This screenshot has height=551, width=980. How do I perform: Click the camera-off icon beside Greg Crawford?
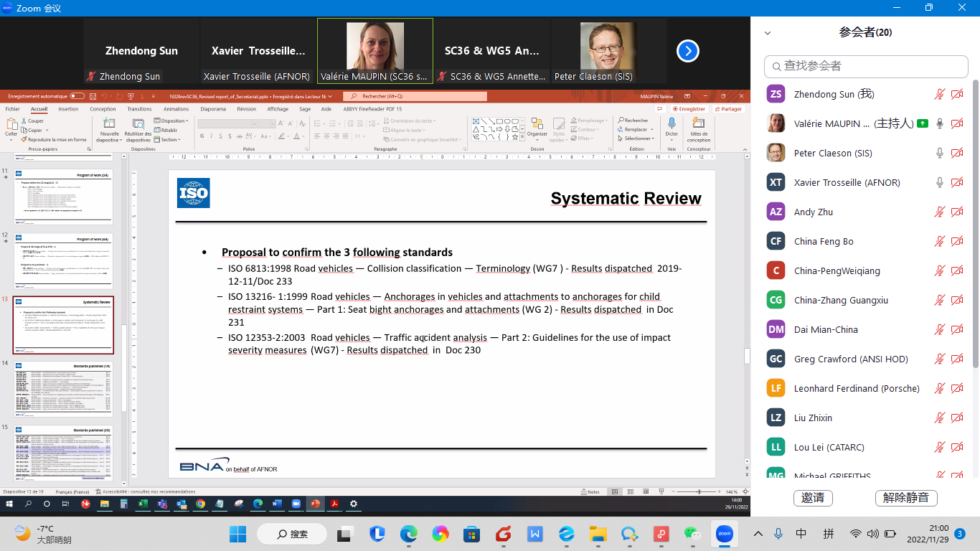click(957, 359)
